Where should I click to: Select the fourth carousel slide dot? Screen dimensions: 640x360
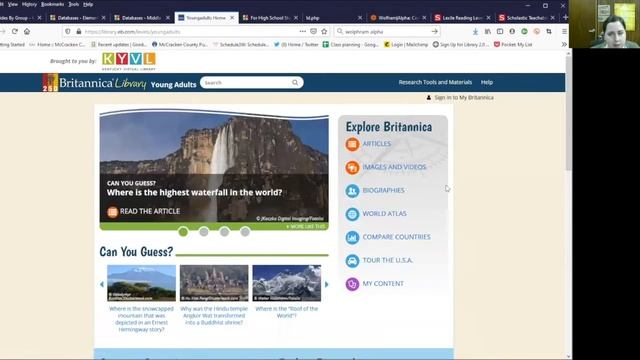[245, 232]
